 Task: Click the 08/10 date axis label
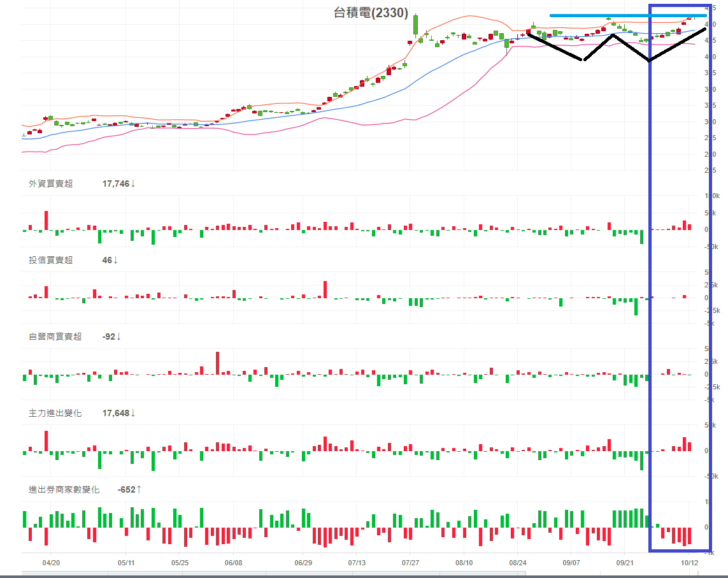pyautogui.click(x=464, y=563)
